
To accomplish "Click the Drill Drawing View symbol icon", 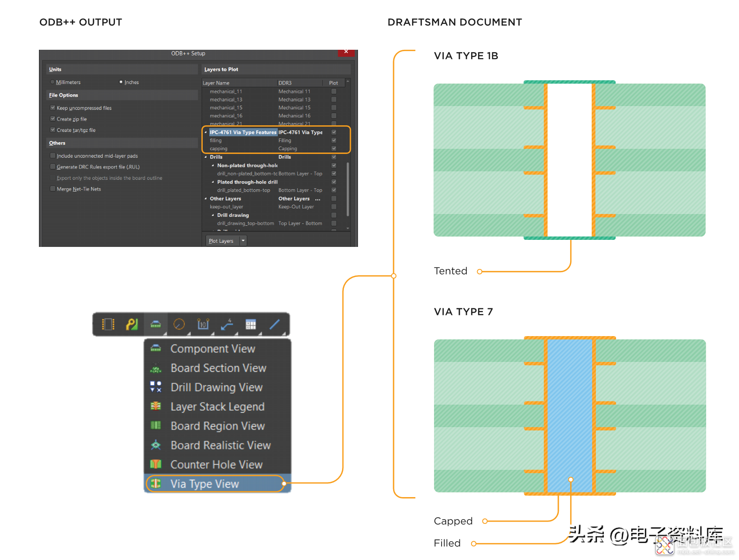I will click(x=156, y=387).
